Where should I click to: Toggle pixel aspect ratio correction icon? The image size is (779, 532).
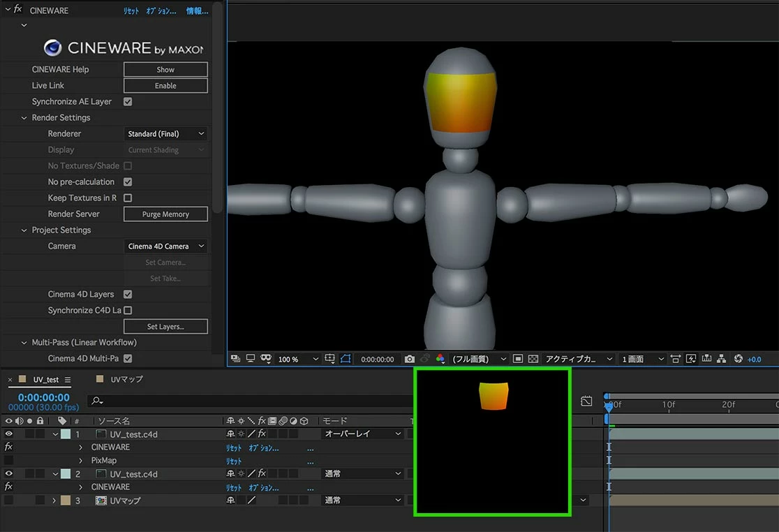pyautogui.click(x=675, y=359)
